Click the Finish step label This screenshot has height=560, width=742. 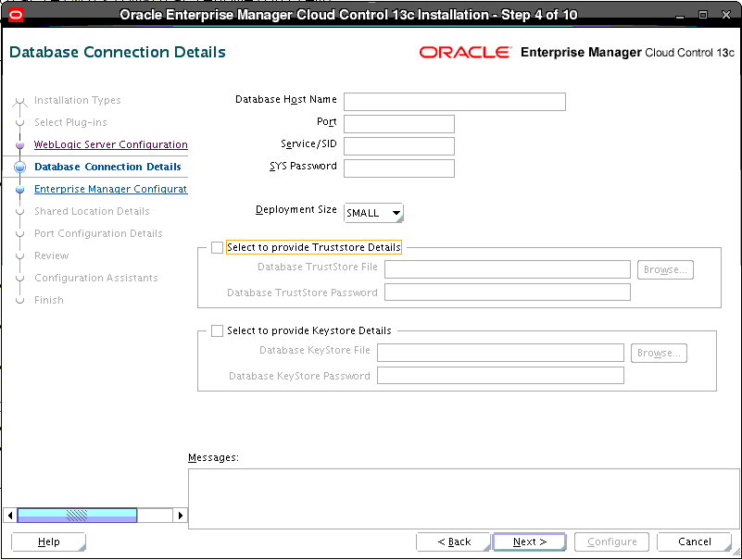coord(49,300)
